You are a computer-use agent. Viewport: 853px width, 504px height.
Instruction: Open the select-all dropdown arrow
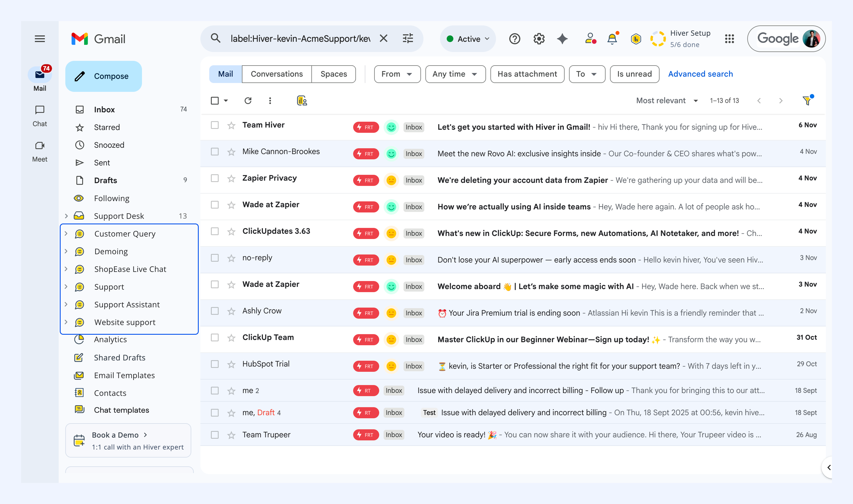[x=226, y=100]
